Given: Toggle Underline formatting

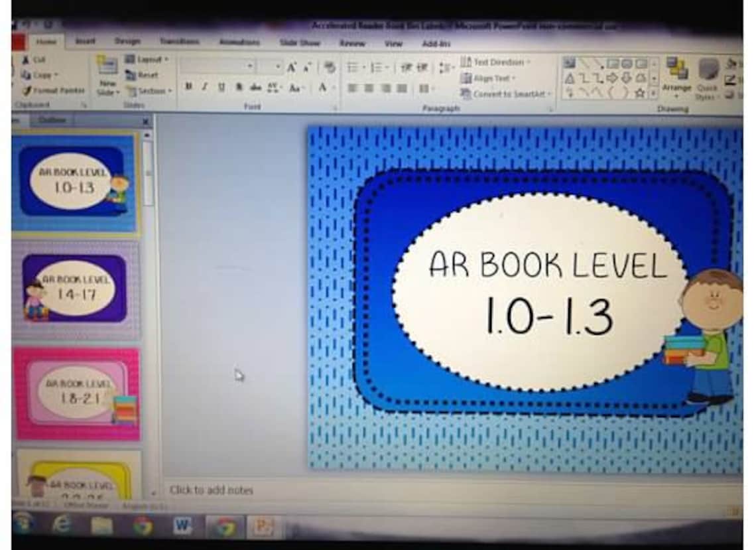Looking at the screenshot, I should [220, 86].
